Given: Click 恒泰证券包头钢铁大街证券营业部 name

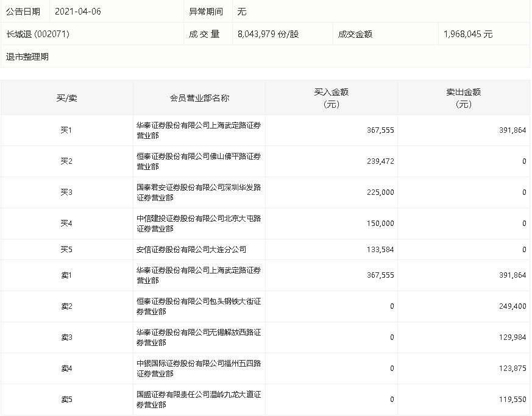Looking at the screenshot, I should pyautogui.click(x=199, y=306).
